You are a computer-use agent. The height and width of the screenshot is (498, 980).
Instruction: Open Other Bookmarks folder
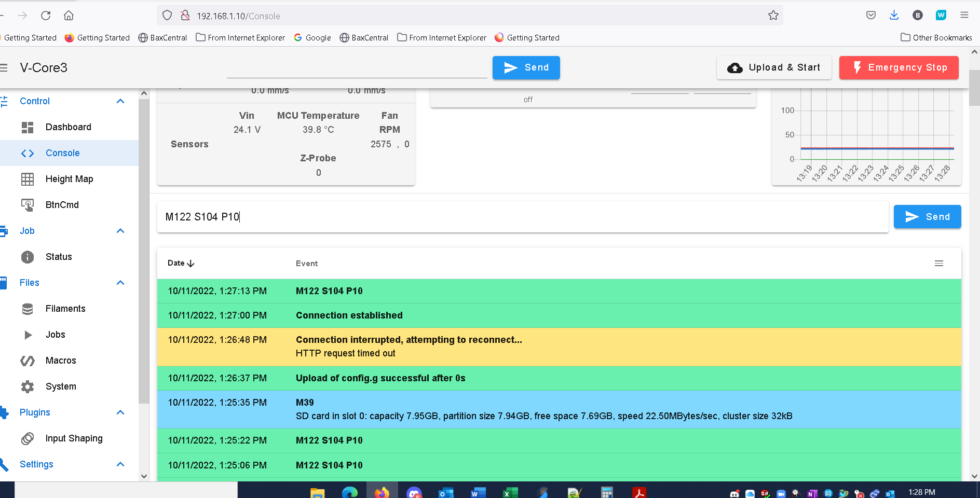coord(936,37)
